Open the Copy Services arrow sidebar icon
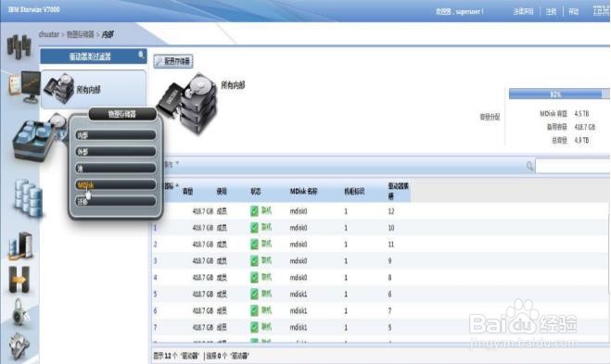 19,280
